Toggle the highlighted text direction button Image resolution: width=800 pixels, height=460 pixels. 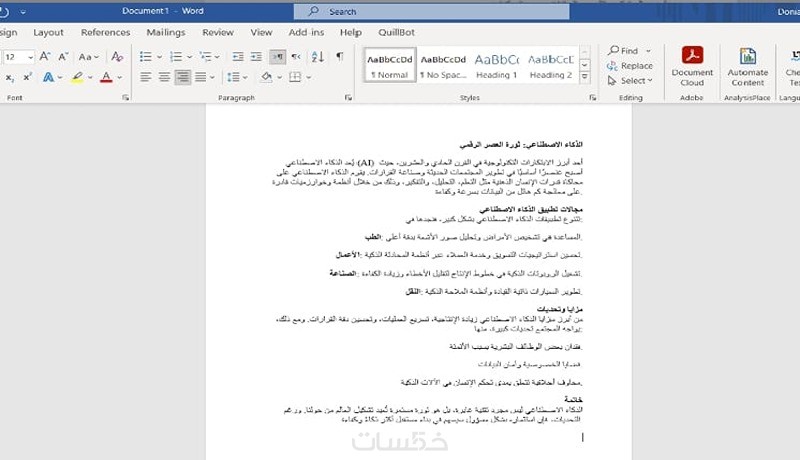click(x=278, y=57)
